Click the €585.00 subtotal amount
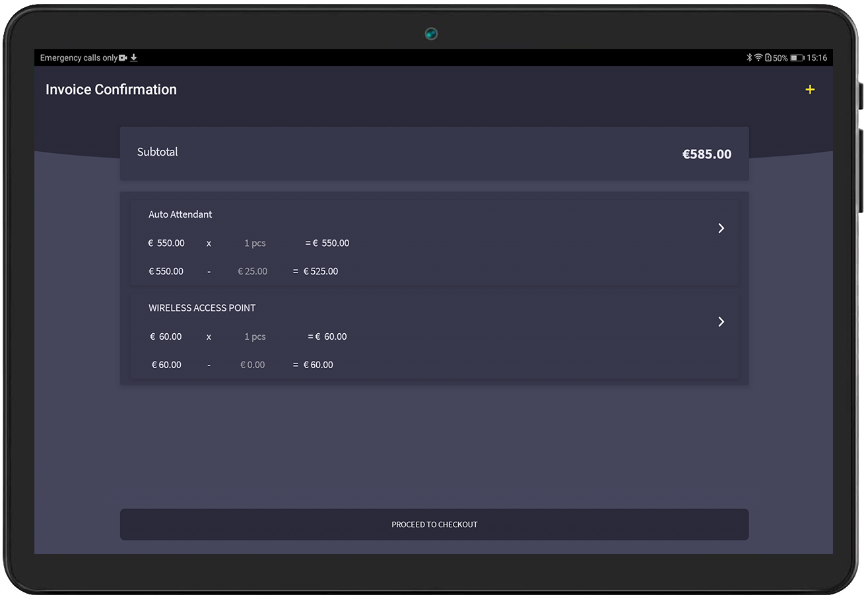 pos(706,154)
